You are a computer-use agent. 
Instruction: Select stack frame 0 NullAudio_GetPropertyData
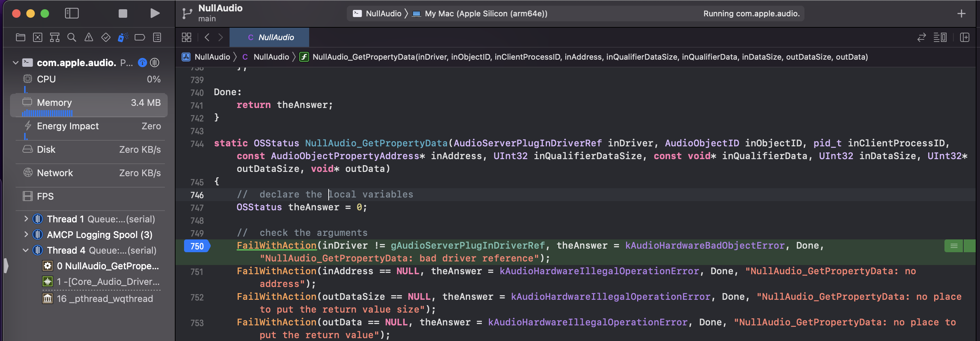[107, 266]
